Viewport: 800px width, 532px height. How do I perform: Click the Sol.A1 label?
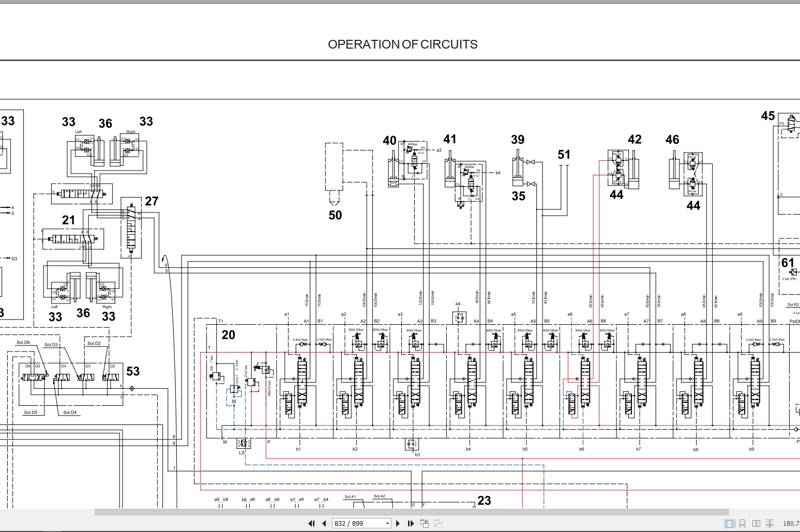click(x=350, y=497)
